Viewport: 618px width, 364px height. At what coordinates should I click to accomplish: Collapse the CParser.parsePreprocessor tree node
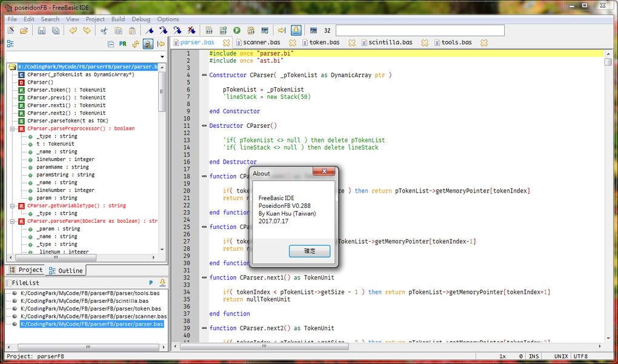tap(13, 129)
